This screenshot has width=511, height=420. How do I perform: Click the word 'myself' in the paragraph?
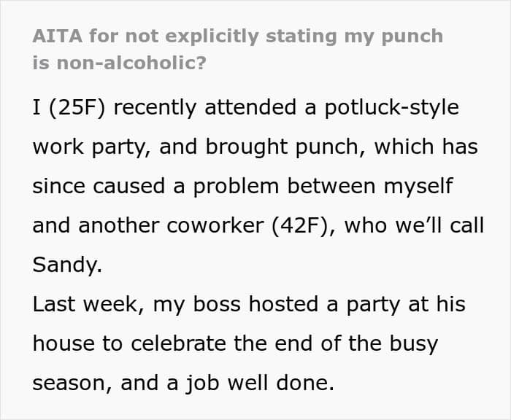click(x=418, y=187)
